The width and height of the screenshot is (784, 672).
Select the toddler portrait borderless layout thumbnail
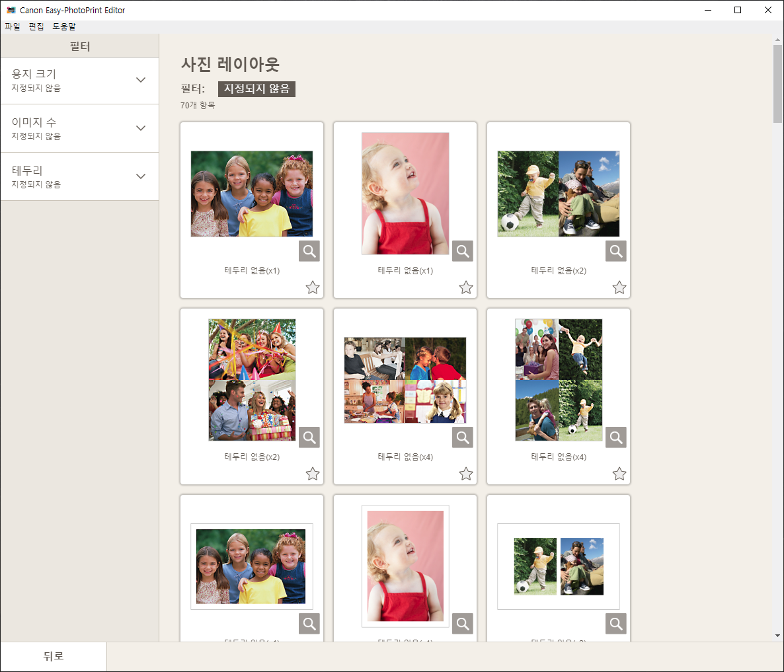point(405,194)
